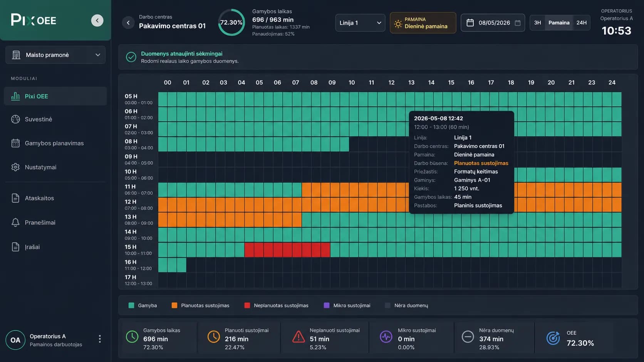Viewport: 644px width, 362px height.
Task: Click the Pranešimai bell icon
Action: [15, 222]
